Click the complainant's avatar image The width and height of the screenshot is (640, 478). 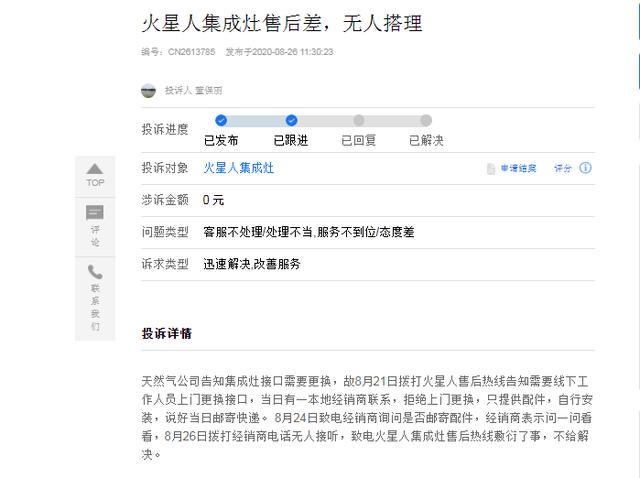pos(148,90)
